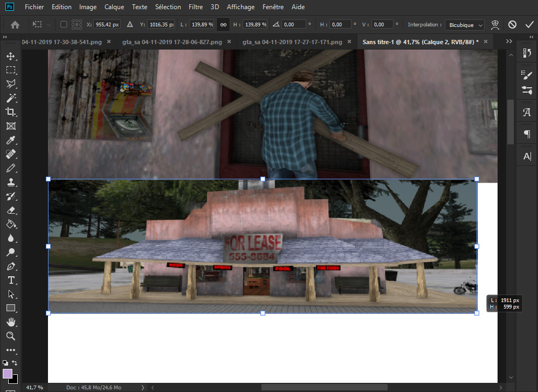Open the edit toolbar three-dots menu
The height and width of the screenshot is (392, 538).
11,350
